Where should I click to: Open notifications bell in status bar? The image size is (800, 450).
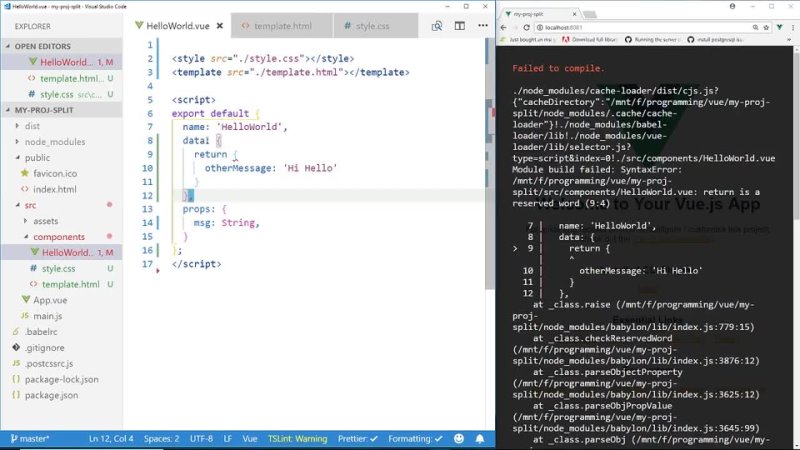click(x=480, y=439)
